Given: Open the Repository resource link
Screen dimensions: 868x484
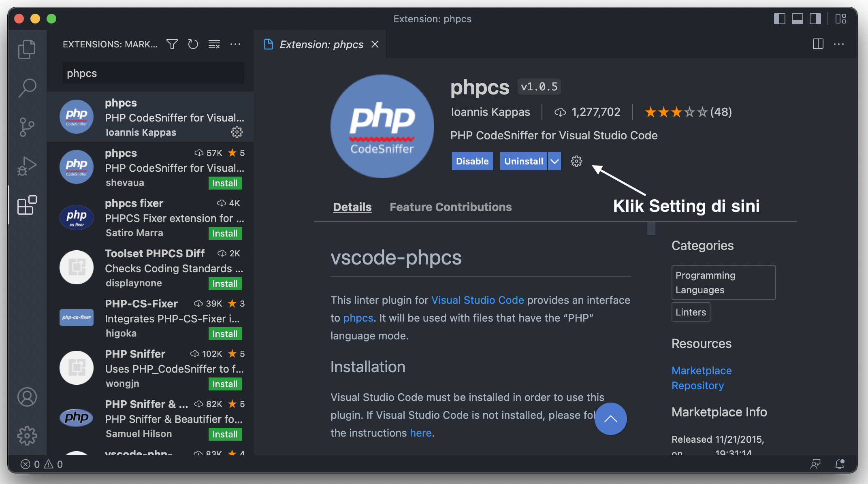Looking at the screenshot, I should click(x=697, y=386).
